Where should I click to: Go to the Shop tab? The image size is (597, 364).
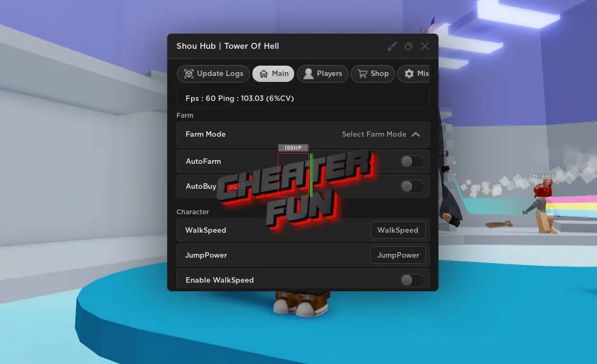(x=373, y=73)
